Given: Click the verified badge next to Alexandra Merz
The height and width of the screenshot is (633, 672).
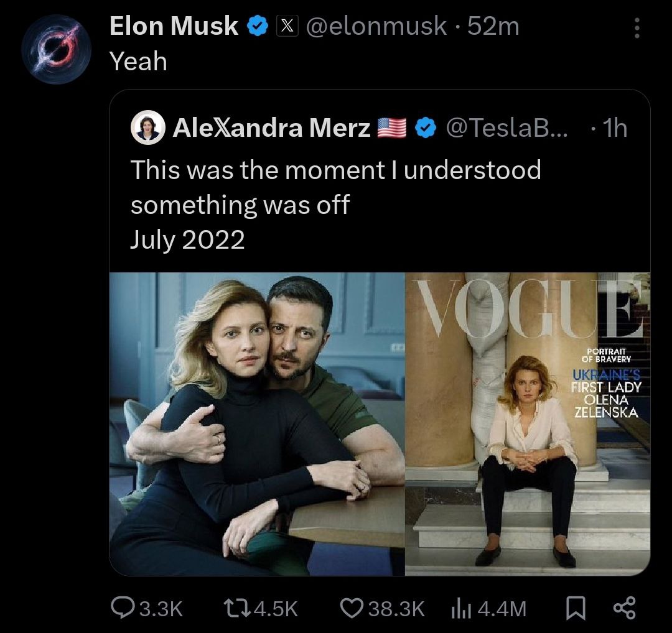Looking at the screenshot, I should 426,128.
